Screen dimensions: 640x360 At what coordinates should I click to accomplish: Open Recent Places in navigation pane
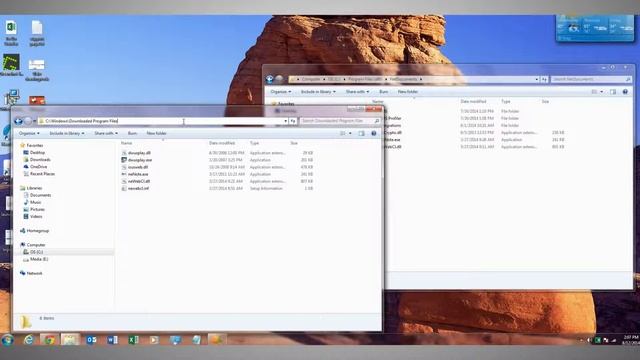42,174
